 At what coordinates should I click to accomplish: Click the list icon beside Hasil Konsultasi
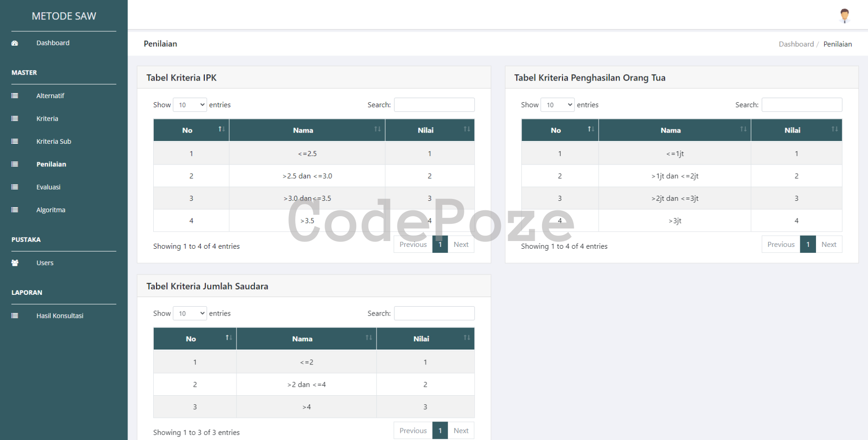[x=15, y=316]
